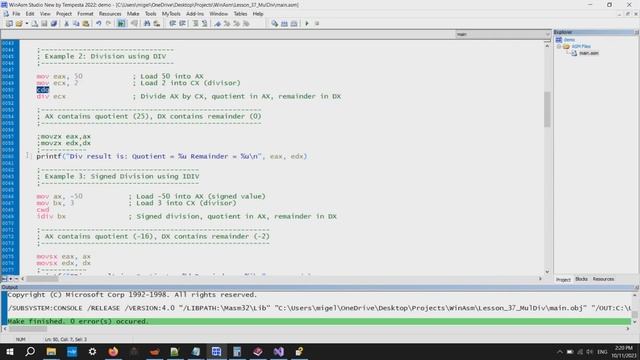
Task: Click the editor scroll-up arrow
Action: 547,46
